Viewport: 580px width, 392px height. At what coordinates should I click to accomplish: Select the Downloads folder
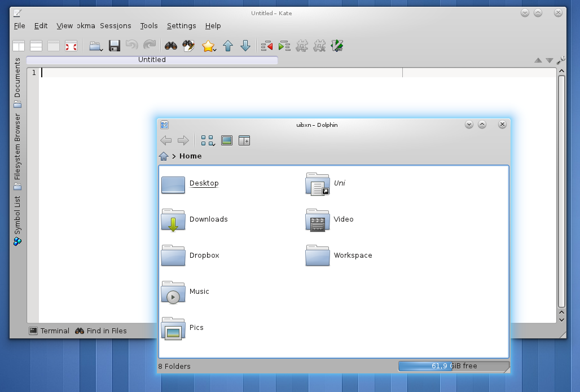195,219
